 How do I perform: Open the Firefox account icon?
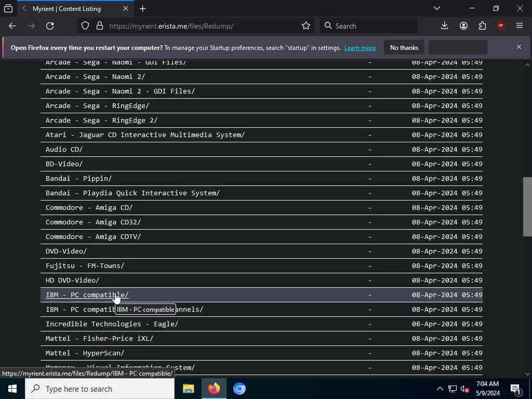click(463, 26)
